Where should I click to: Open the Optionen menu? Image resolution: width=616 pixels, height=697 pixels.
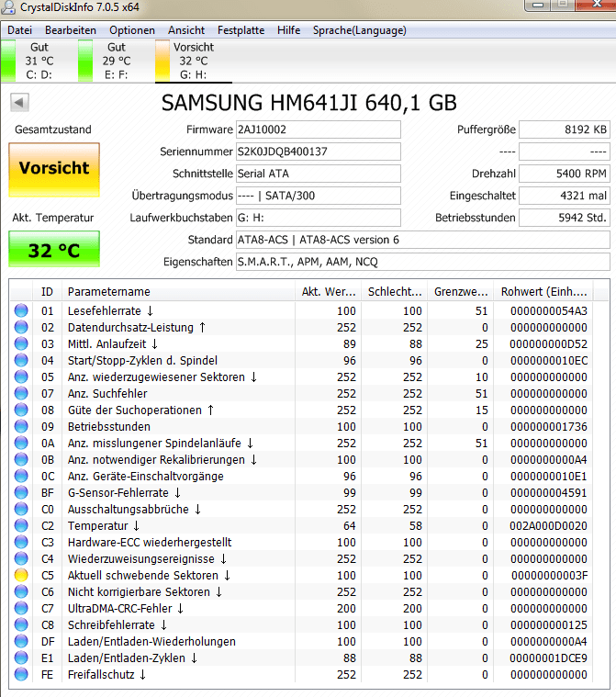click(132, 30)
